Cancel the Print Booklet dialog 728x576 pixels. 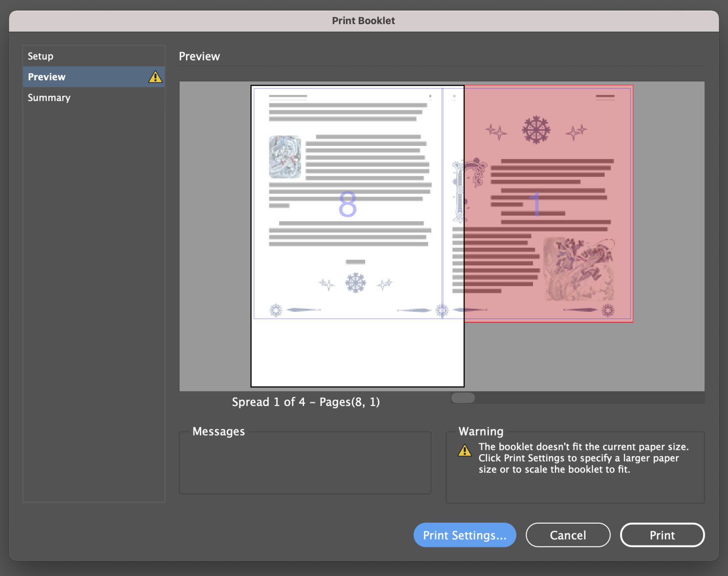568,535
